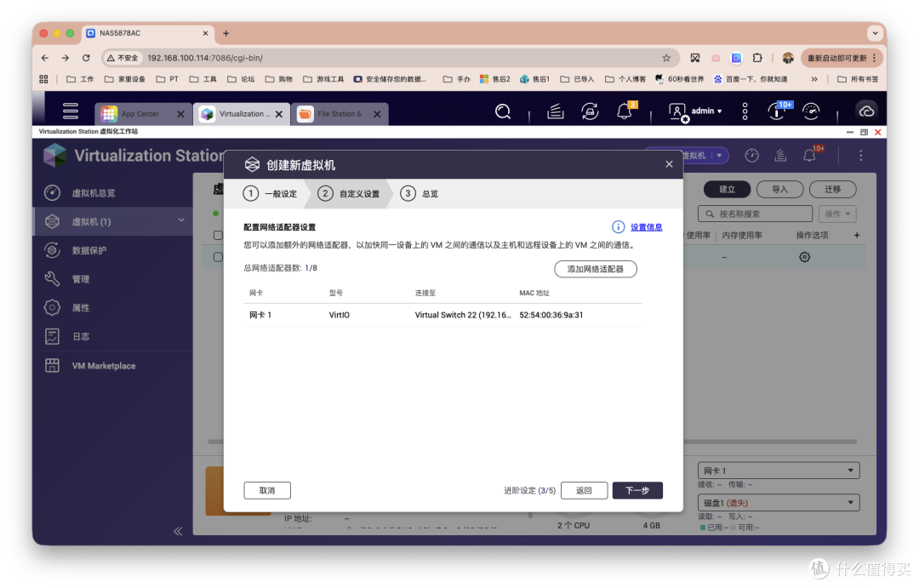Open background tasks stack icon in QTS bar
This screenshot has width=919, height=588.
pyautogui.click(x=555, y=111)
